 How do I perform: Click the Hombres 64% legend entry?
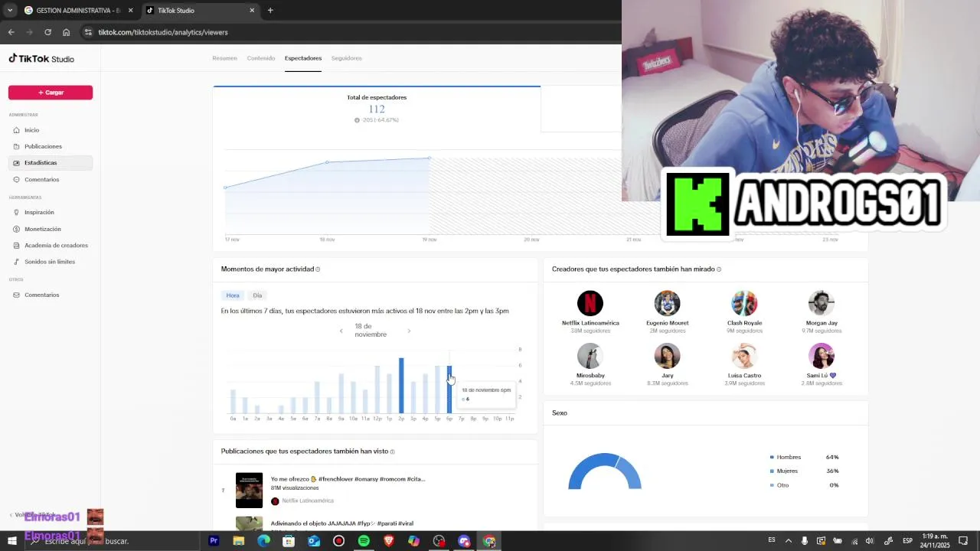click(x=804, y=457)
